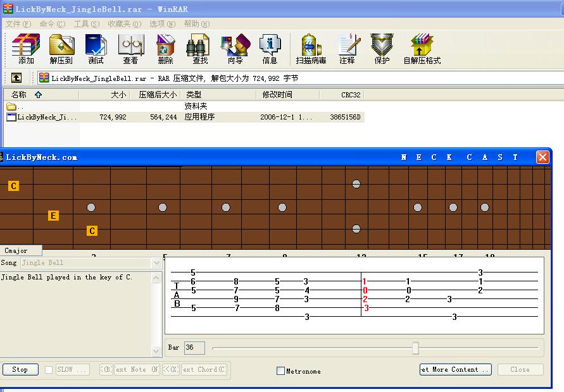
Task: Click the 保护 (Protect) shield icon
Action: [x=382, y=49]
